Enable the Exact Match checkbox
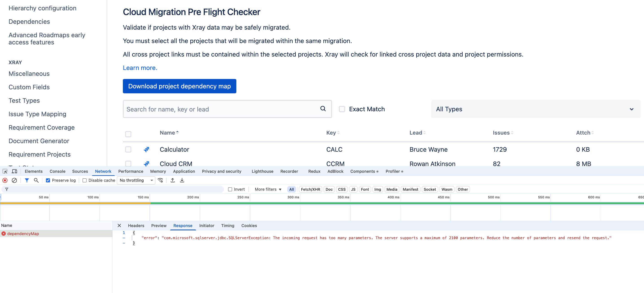This screenshot has width=644, height=293. (342, 109)
